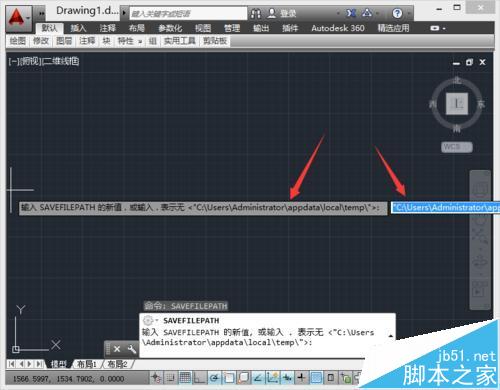500x390 pixels.
Task: Toggle Object Snap Tracking in status bar
Action: (x=258, y=378)
